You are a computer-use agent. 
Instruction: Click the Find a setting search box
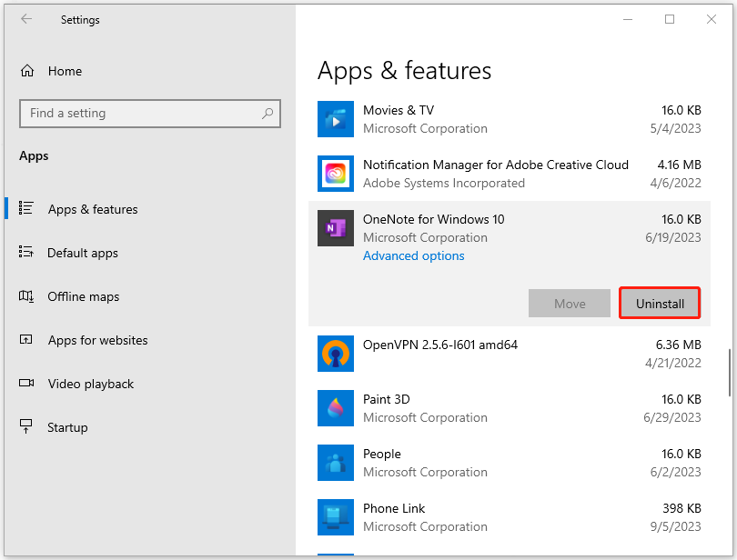pyautogui.click(x=141, y=114)
